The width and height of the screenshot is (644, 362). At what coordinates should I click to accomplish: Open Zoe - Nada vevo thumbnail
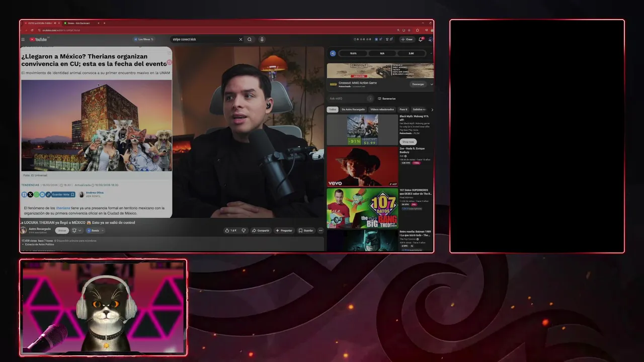tap(362, 166)
